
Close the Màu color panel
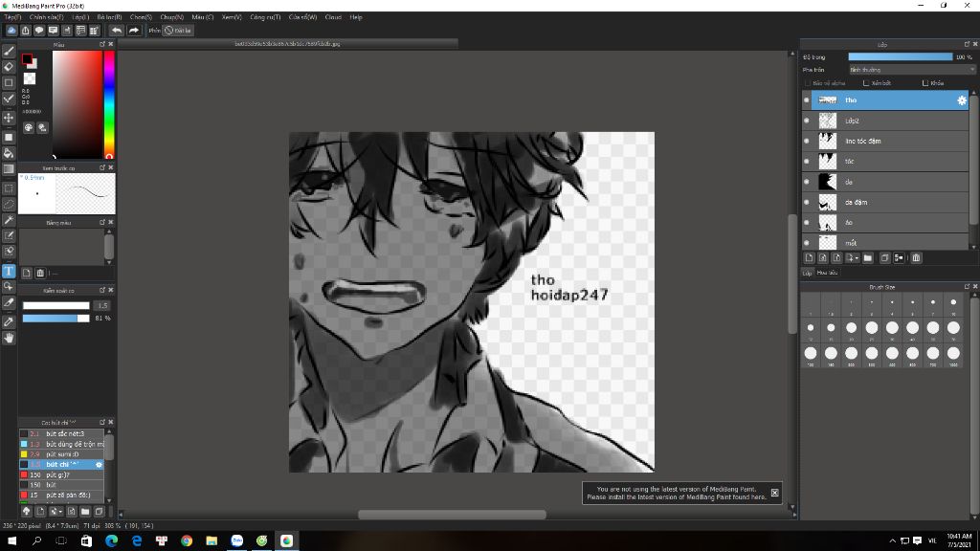(111, 44)
